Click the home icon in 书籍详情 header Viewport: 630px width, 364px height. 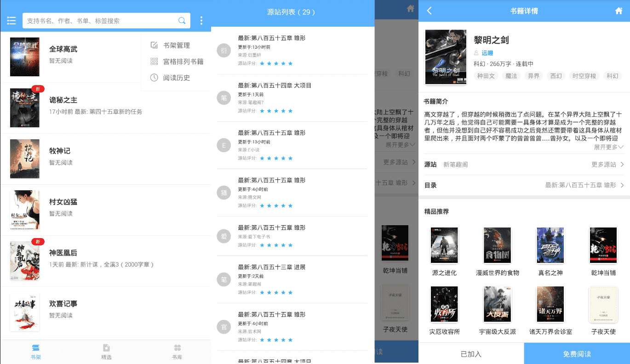(x=619, y=11)
